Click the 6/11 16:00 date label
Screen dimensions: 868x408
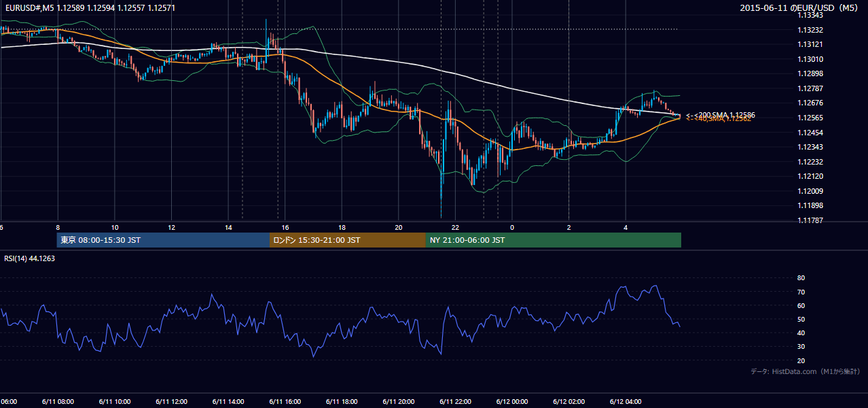pos(285,401)
